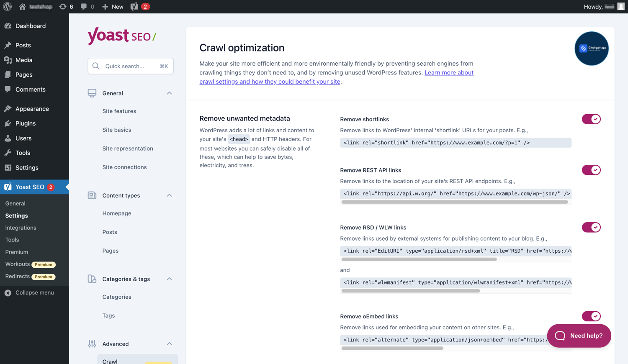Click the Yoast SEO sidebar icon
The image size is (628, 364).
[x=8, y=187]
